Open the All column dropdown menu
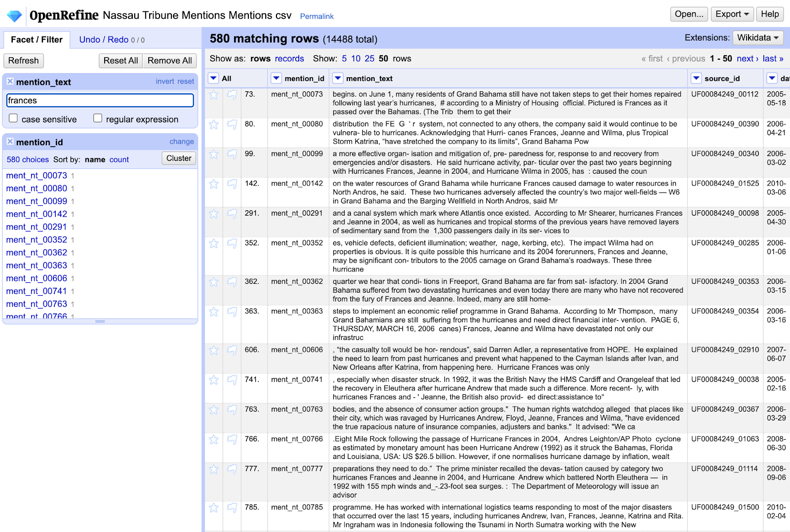The height and width of the screenshot is (532, 790). [213, 78]
